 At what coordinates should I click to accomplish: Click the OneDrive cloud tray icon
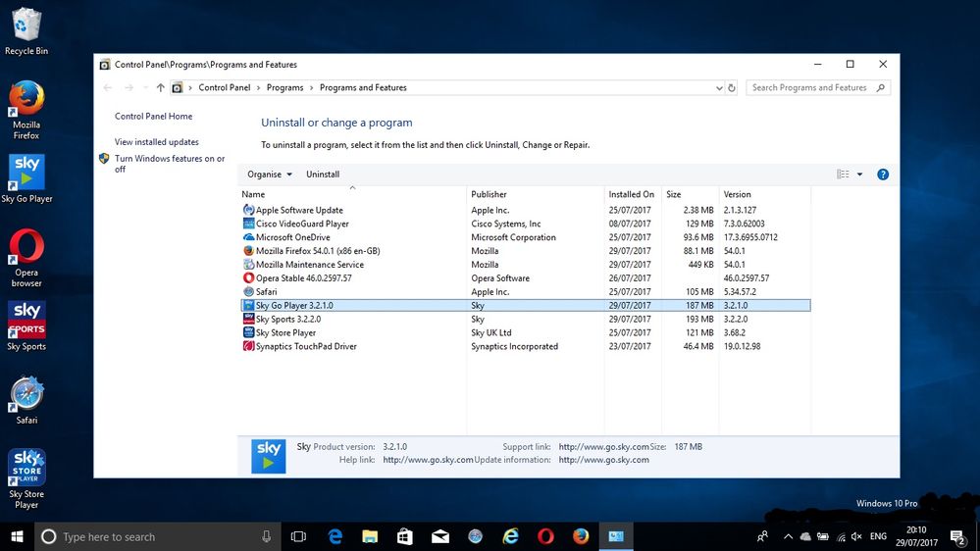[805, 536]
